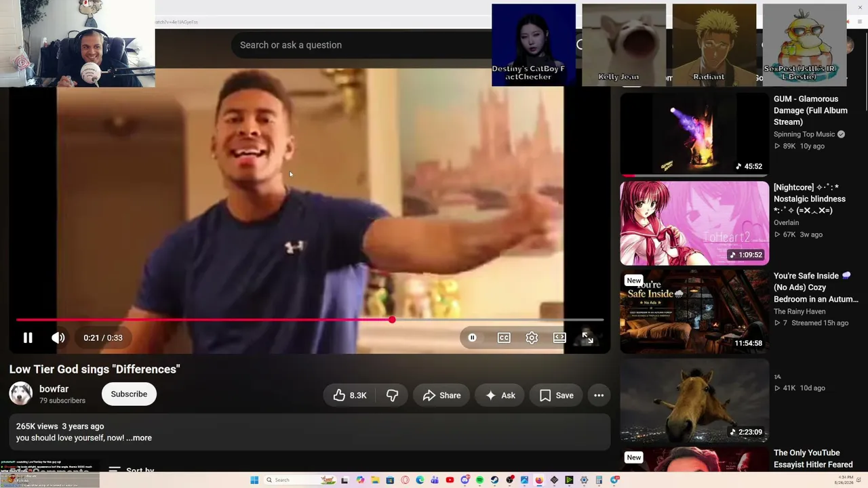Open the Photos app from the taskbar

point(524,480)
